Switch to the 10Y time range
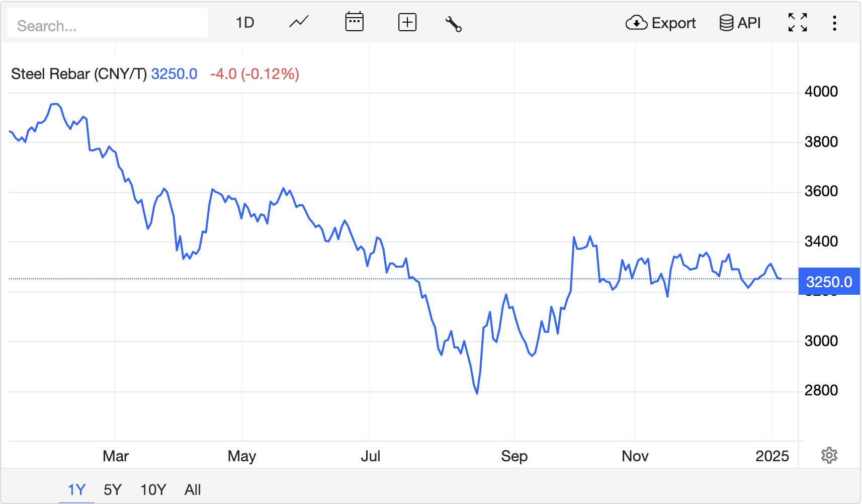The width and height of the screenshot is (862, 504). 153,489
